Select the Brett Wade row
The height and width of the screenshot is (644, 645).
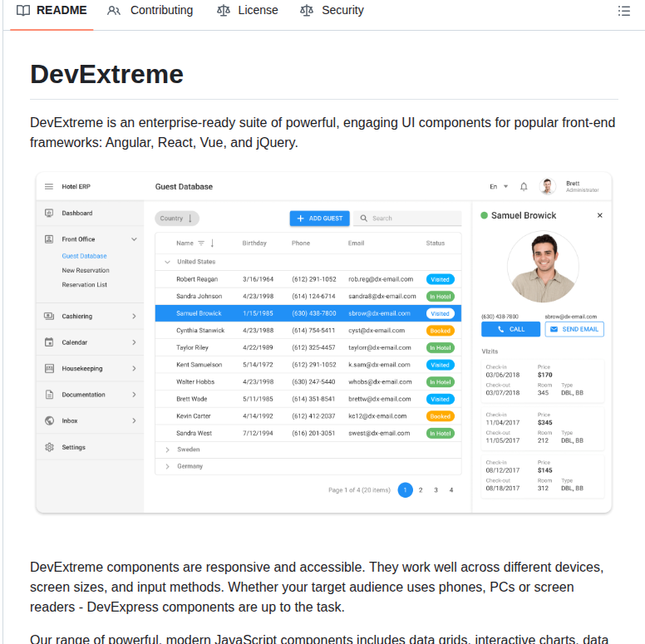coord(308,400)
